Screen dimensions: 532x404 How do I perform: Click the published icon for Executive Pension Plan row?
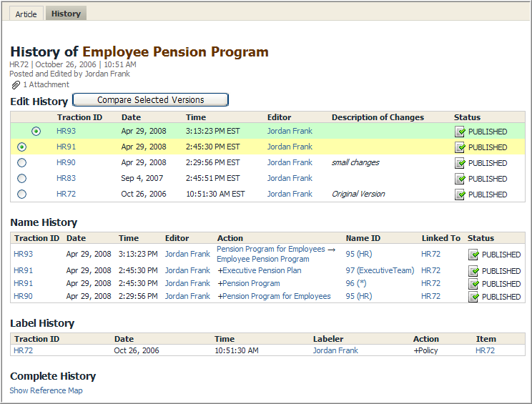473,271
